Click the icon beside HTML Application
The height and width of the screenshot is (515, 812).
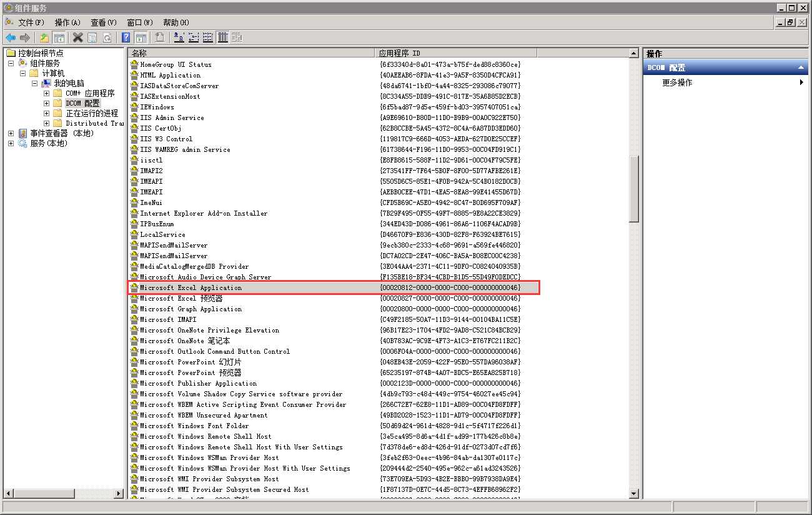click(134, 75)
